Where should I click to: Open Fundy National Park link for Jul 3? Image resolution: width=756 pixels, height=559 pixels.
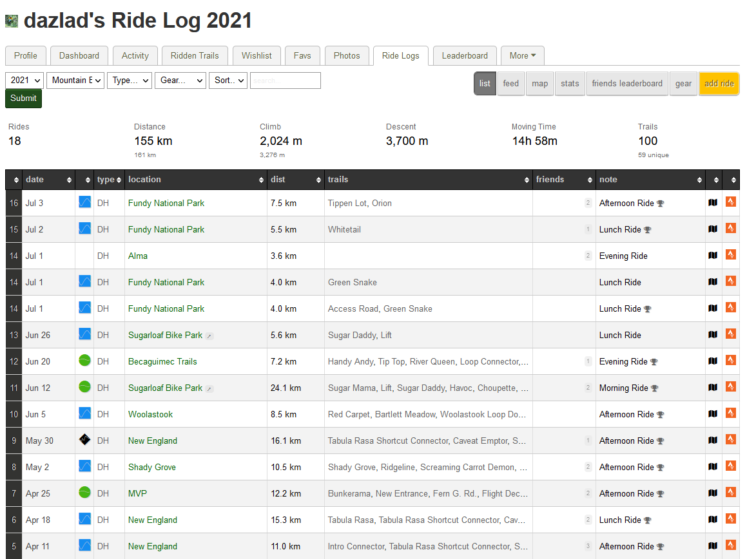166,203
